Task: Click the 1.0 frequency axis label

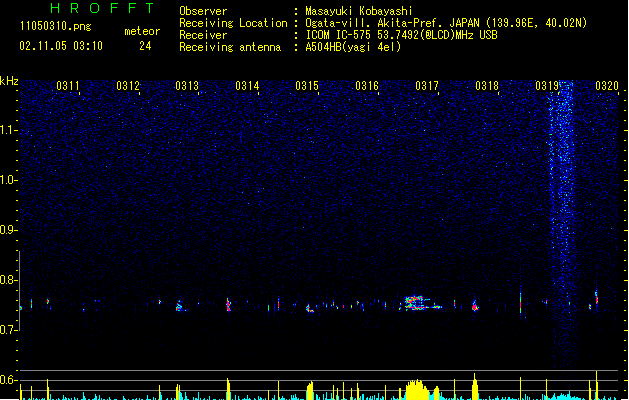Action: 9,180
